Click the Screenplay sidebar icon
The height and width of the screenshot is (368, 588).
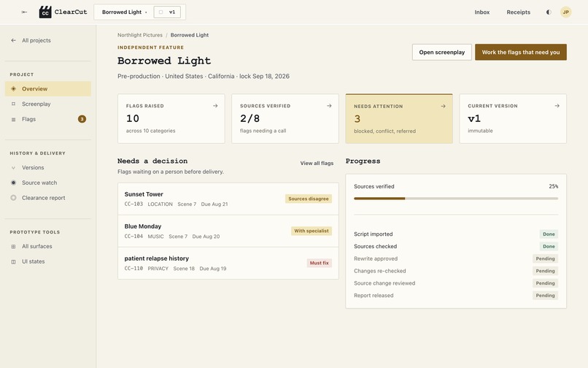click(14, 104)
